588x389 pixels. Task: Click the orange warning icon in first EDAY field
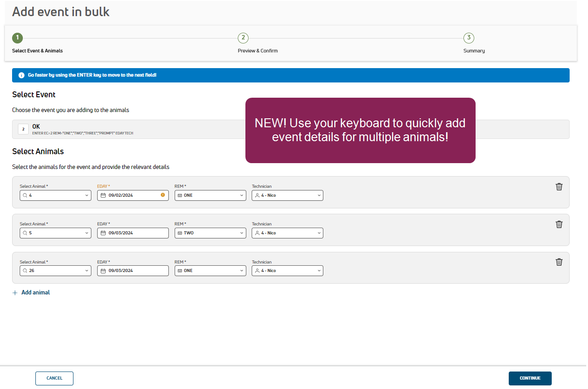pyautogui.click(x=163, y=195)
